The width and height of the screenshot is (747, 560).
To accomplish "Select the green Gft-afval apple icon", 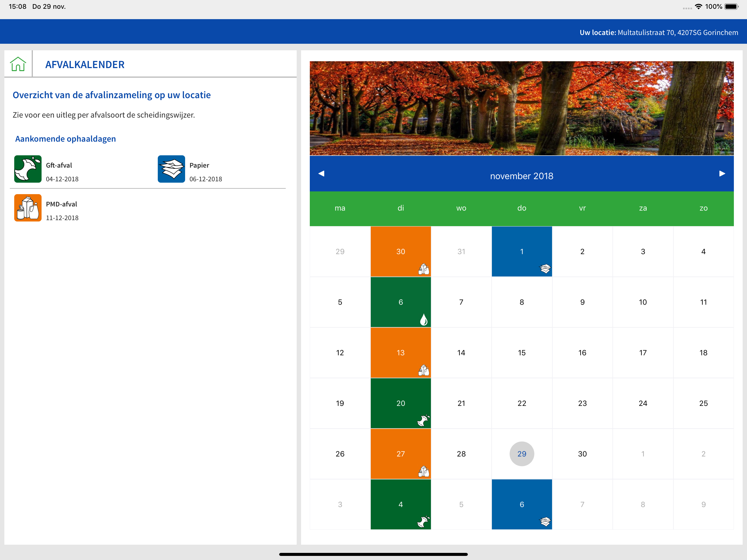I will (28, 169).
